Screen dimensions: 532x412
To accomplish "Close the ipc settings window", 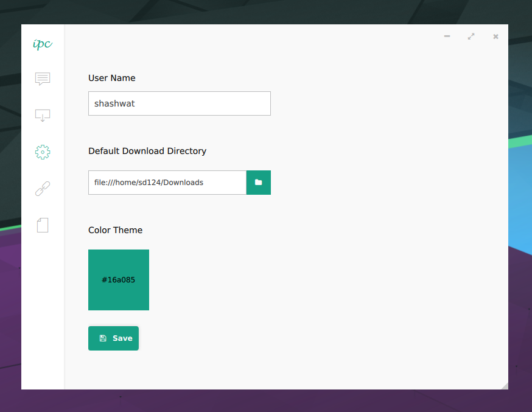I will 495,37.
